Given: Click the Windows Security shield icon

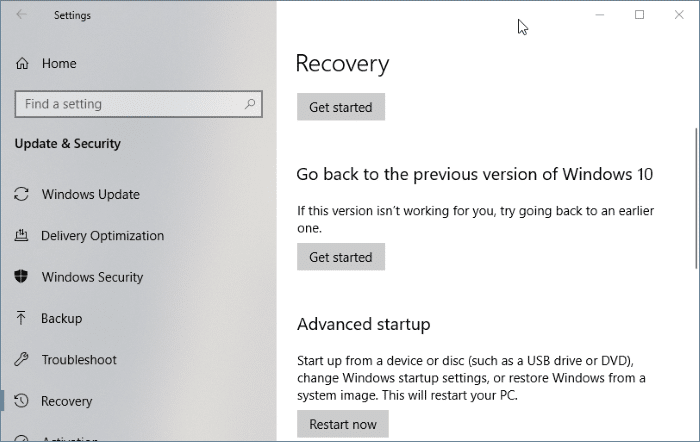Looking at the screenshot, I should tap(21, 277).
